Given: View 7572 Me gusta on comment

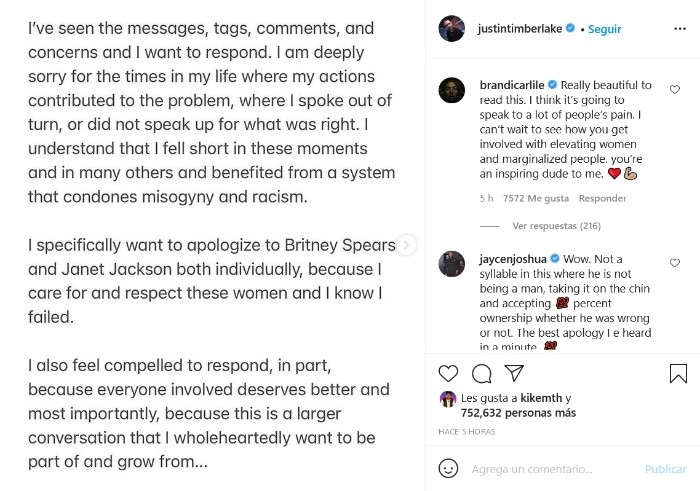Looking at the screenshot, I should pyautogui.click(x=534, y=199).
